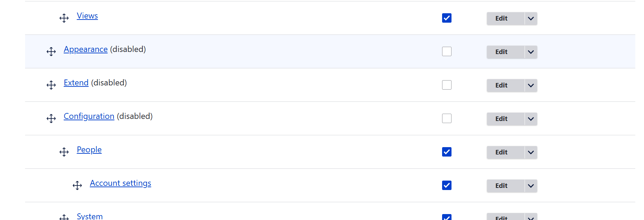Uncheck the enabled checkbox for Views

(x=447, y=18)
